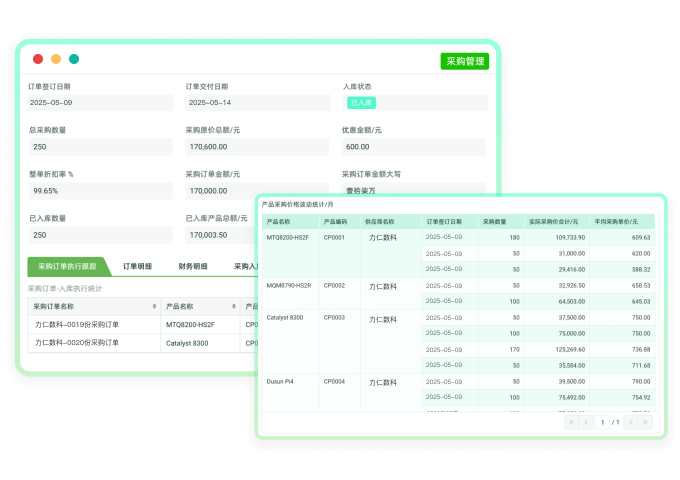This screenshot has height=480, width=680.
Task: Open the 订单明细 tab
Action: [137, 267]
